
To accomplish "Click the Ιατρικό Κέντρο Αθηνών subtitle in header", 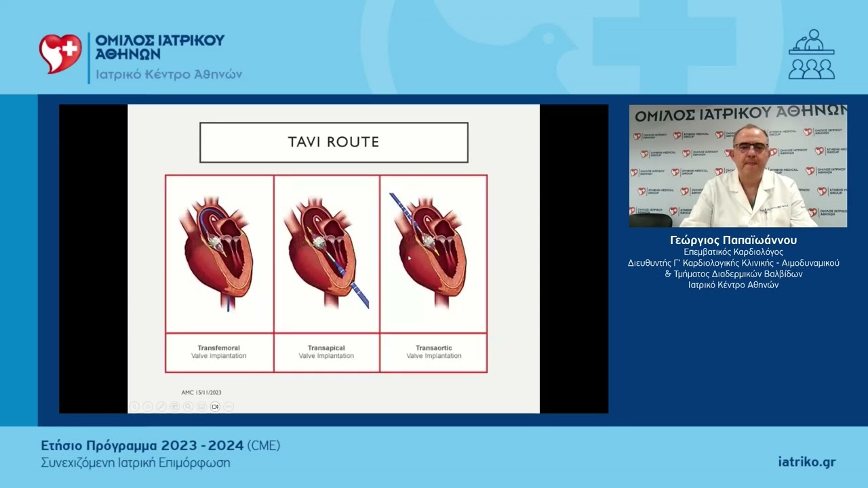I will 169,75.
